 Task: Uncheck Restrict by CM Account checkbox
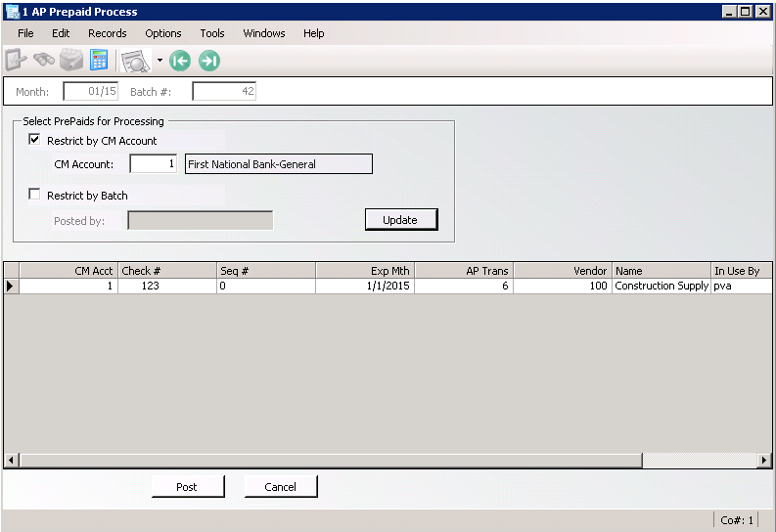tap(34, 140)
